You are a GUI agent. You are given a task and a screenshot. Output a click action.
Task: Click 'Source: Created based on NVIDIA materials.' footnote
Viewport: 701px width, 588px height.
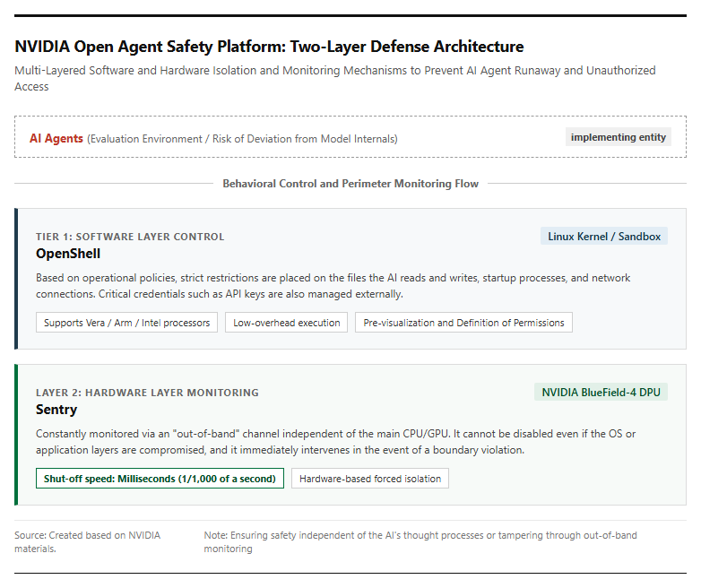click(87, 542)
